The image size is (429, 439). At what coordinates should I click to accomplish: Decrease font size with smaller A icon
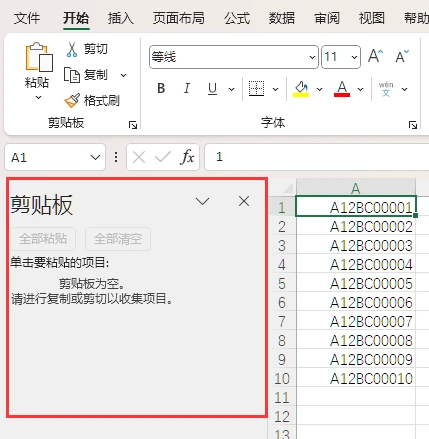click(402, 56)
